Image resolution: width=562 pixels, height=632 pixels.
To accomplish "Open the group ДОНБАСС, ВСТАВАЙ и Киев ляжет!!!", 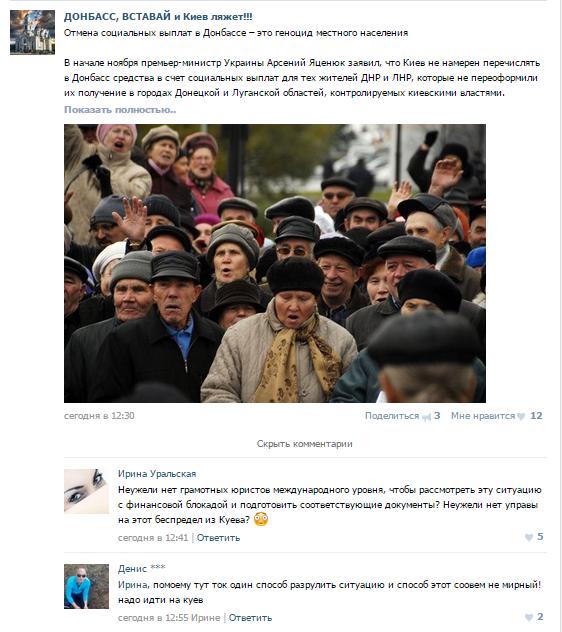I will tap(158, 17).
